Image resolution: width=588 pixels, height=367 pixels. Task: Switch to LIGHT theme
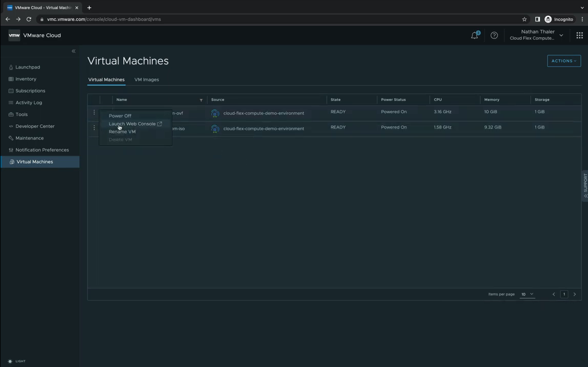(x=16, y=361)
